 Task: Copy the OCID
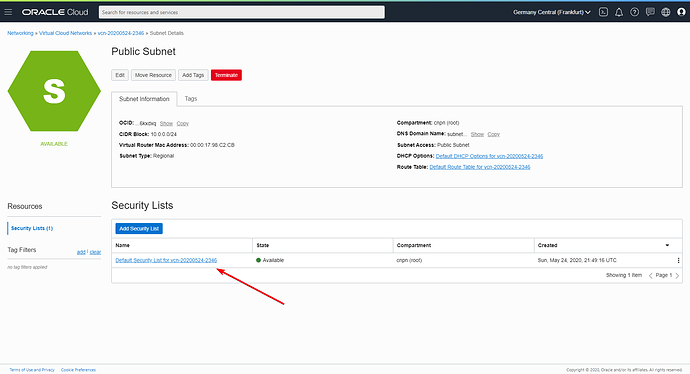pyautogui.click(x=183, y=124)
